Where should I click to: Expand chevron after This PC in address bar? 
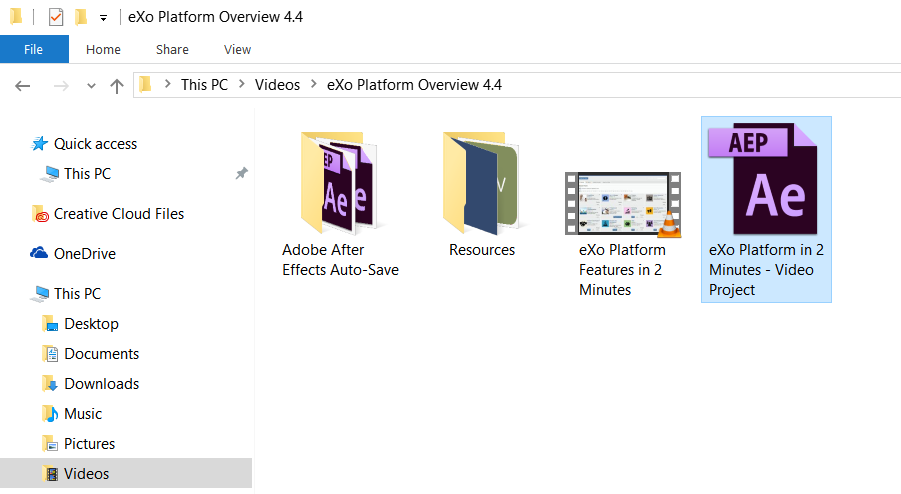click(242, 84)
